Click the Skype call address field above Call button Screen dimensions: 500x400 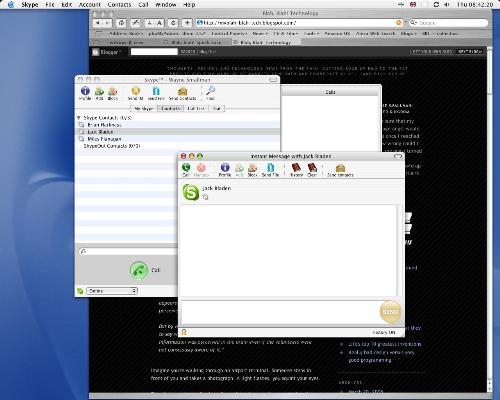click(x=128, y=251)
